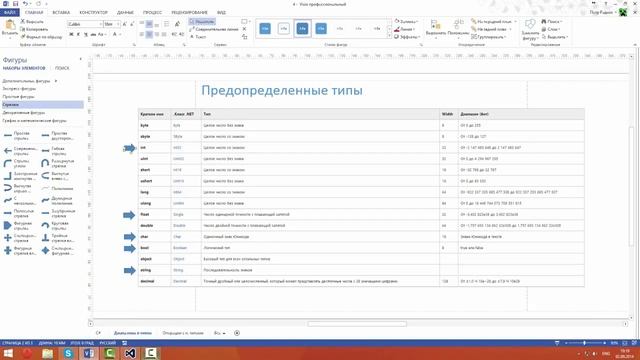Save the document from quick access toolbar
Screen dimensions: 640x360
[16, 4]
